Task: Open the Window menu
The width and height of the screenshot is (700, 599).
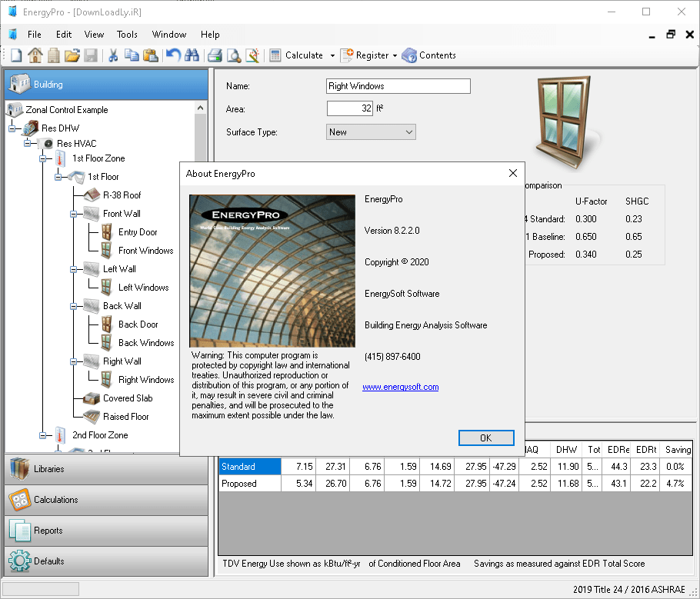Action: [168, 34]
